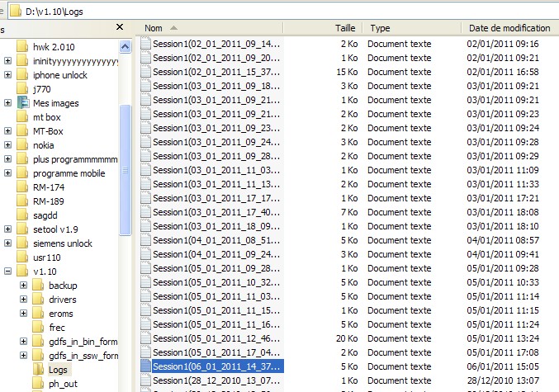Close the folders side pane
The height and width of the screenshot is (392, 559).
coord(120,27)
